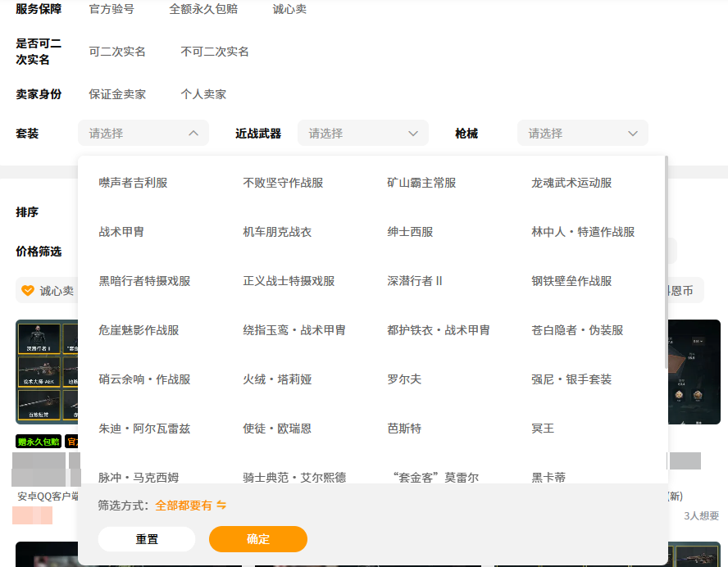Pick 噤声者吉利服 from the suit list

pos(133,183)
